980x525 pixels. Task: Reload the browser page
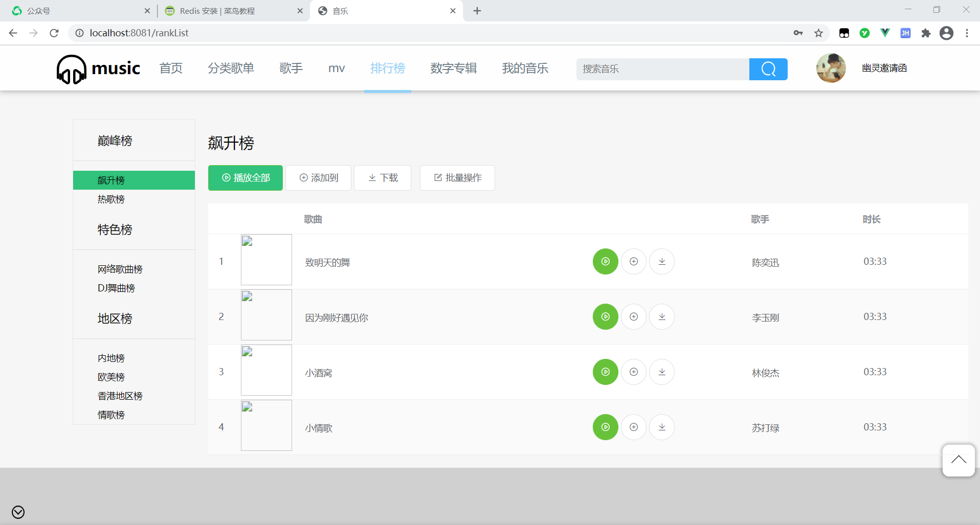point(54,33)
